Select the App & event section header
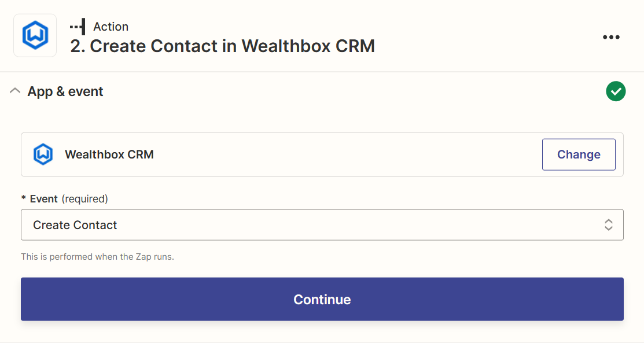 click(x=65, y=91)
